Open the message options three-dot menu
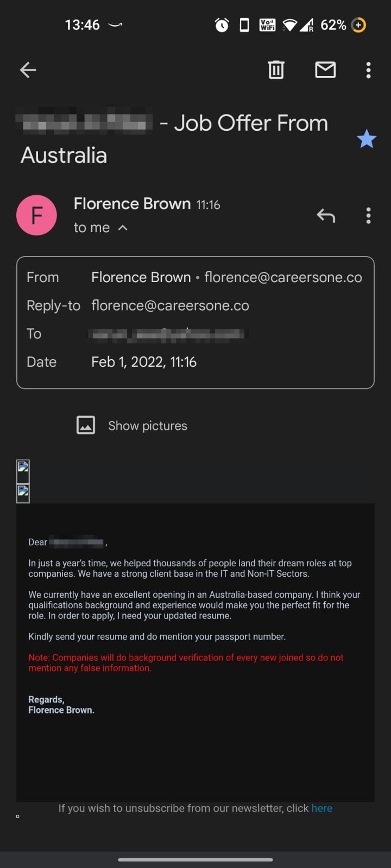391x868 pixels. pos(369,216)
